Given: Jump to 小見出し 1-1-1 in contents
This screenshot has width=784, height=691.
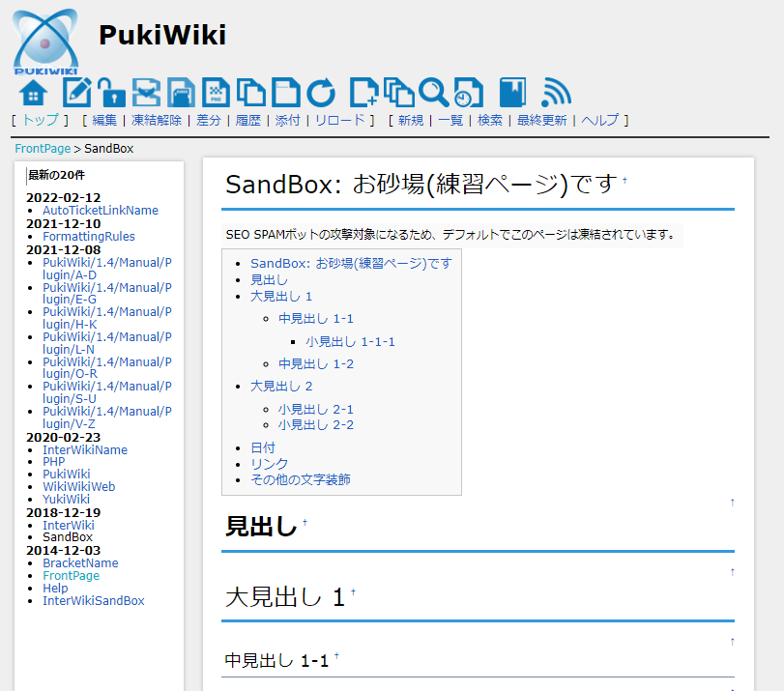Looking at the screenshot, I should click(x=351, y=341).
